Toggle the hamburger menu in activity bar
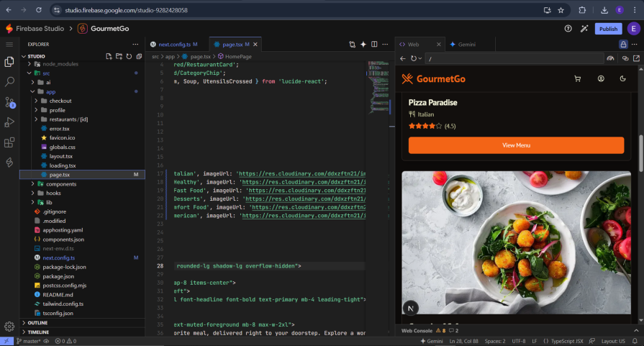644x346 pixels. [x=9, y=45]
